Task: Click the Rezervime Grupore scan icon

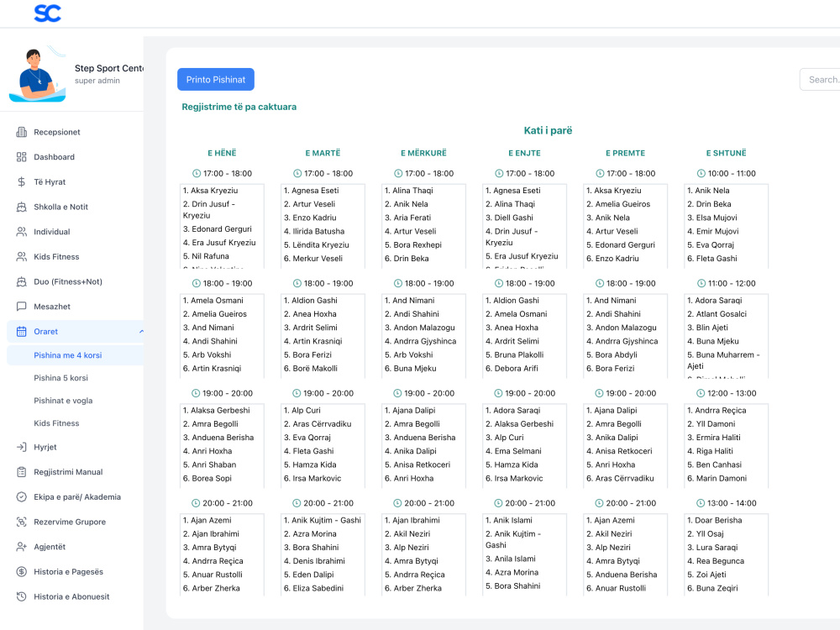Action: (x=22, y=522)
